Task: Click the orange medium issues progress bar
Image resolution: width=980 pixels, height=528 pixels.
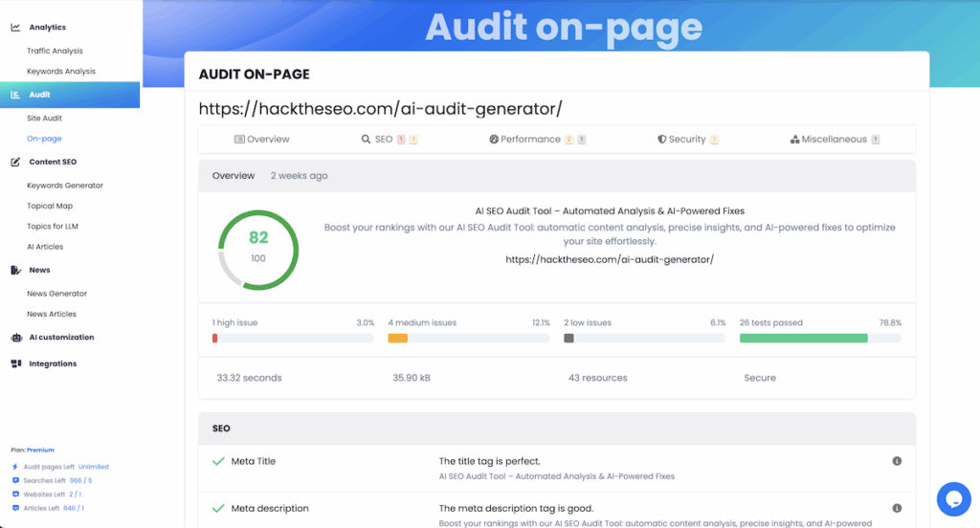Action: click(469, 338)
